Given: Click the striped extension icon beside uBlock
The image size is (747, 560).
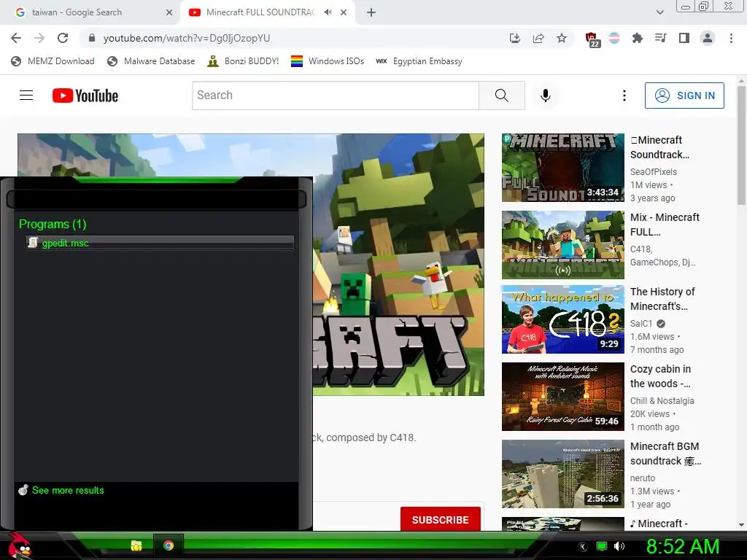Looking at the screenshot, I should coord(614,38).
